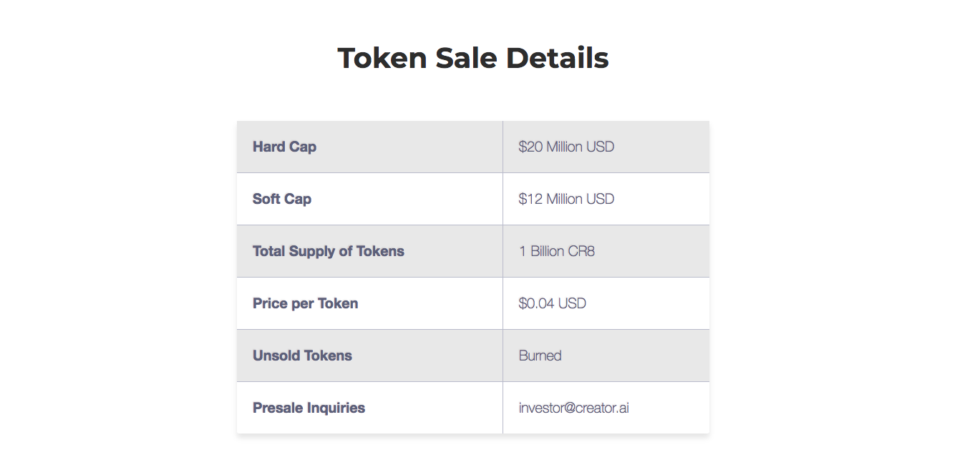Screen dimensions: 980x470
Task: Open the investor@creator.ai email link
Action: pyautogui.click(x=574, y=408)
